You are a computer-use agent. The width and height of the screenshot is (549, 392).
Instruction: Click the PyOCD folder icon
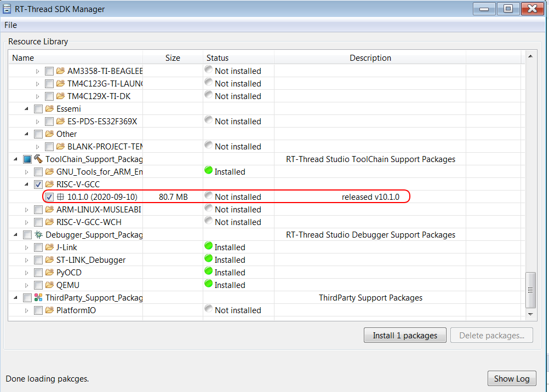(x=49, y=273)
